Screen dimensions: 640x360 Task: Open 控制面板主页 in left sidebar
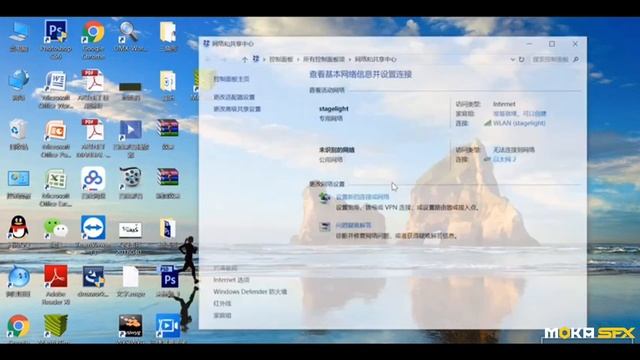pyautogui.click(x=231, y=79)
